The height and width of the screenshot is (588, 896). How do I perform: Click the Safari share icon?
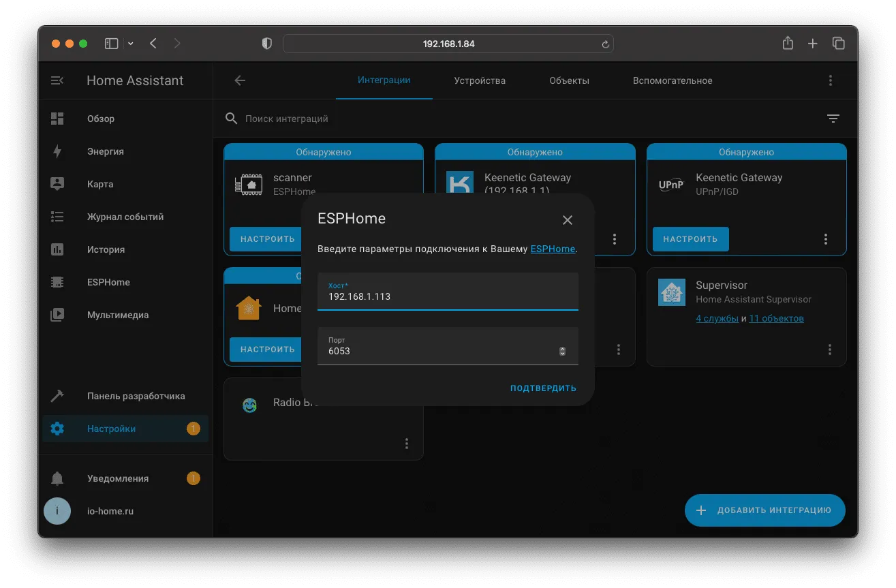click(x=788, y=43)
